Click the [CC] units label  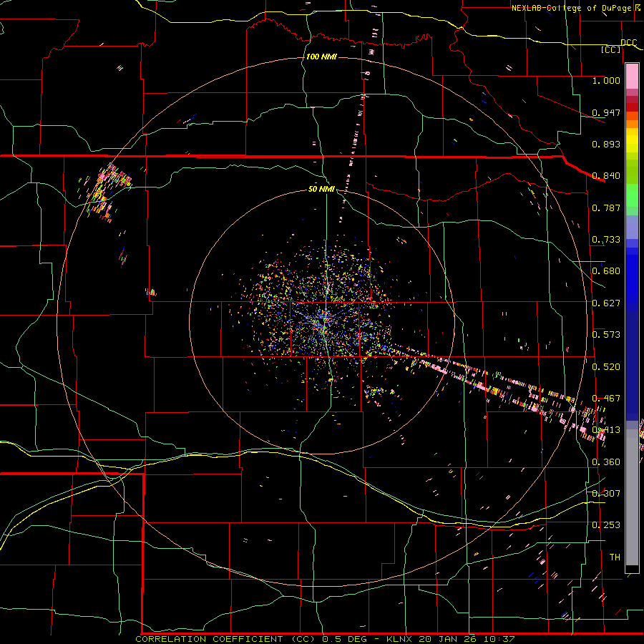pos(611,49)
